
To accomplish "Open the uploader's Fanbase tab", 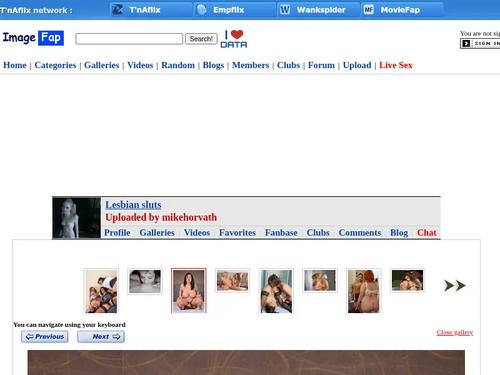I will click(281, 233).
